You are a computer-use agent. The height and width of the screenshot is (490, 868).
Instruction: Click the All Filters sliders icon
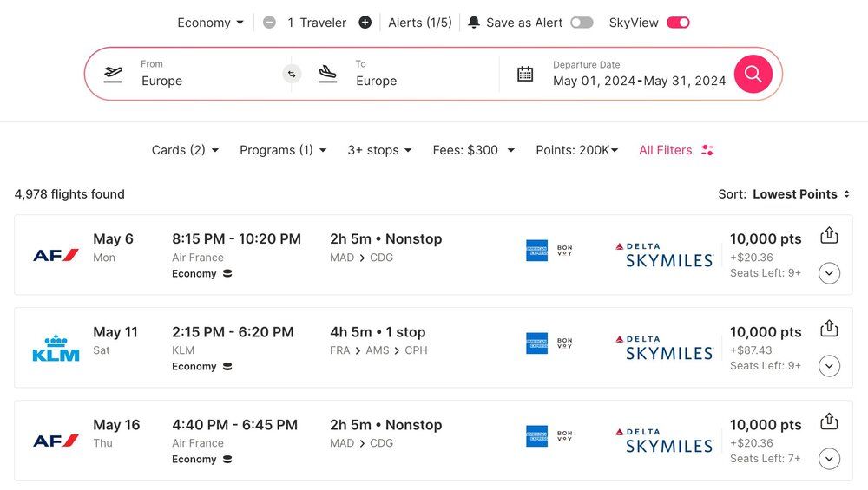click(x=707, y=150)
